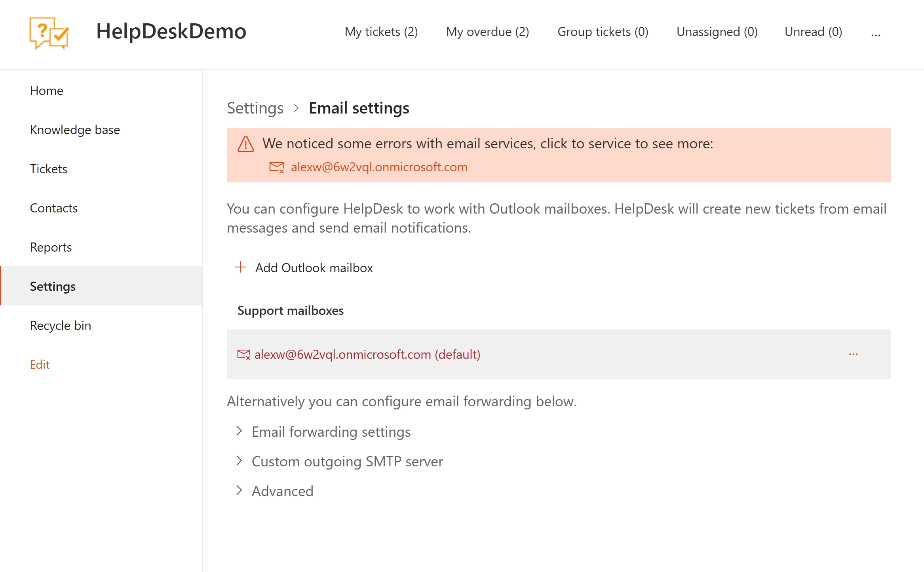
Task: Click the Add Outlook mailbox button
Action: point(304,268)
